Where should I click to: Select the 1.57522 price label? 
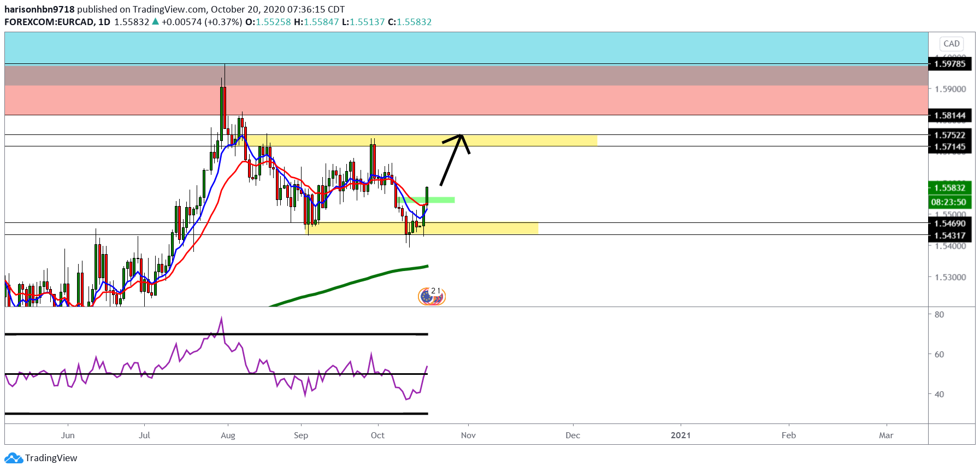[950, 135]
